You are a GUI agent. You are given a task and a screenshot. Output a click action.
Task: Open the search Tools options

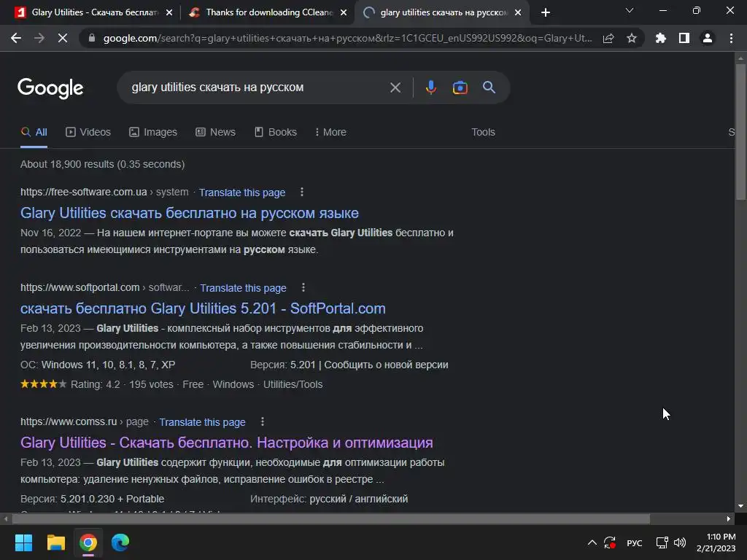(x=483, y=132)
